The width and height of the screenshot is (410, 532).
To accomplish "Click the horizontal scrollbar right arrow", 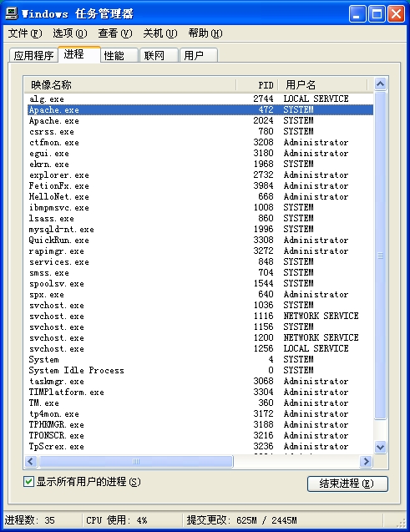I will point(366,461).
